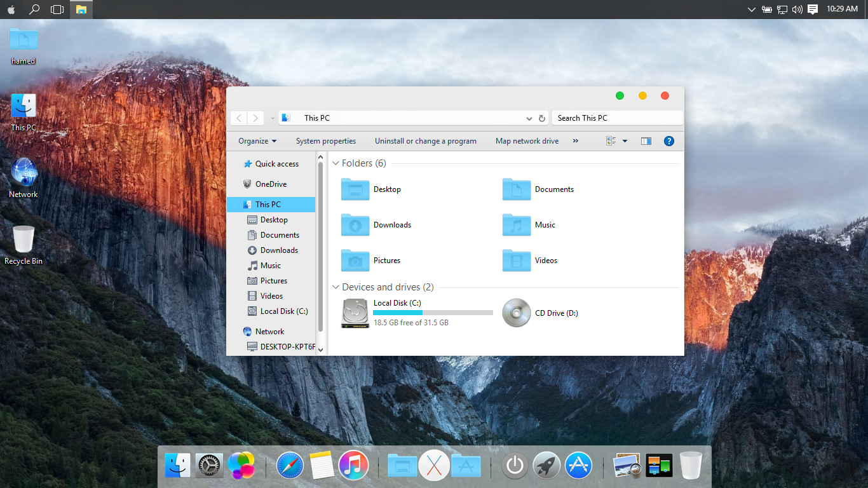
Task: Click System properties in the toolbar
Action: tap(325, 141)
